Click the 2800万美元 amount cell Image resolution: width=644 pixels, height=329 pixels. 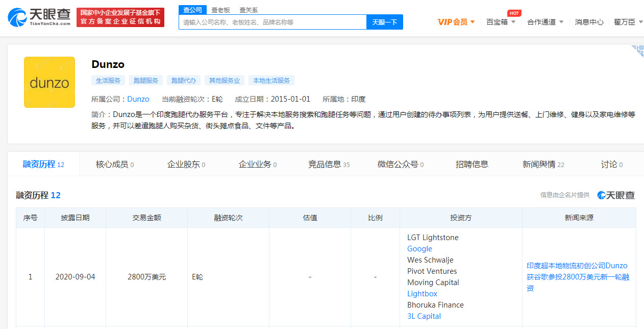point(146,277)
